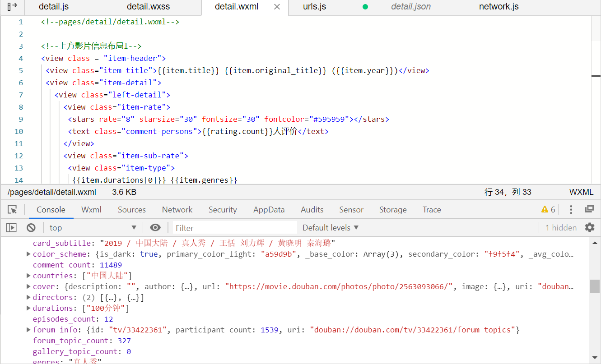Click the console scrollbar down arrow
Screen dimensions: 601x364
click(595, 358)
